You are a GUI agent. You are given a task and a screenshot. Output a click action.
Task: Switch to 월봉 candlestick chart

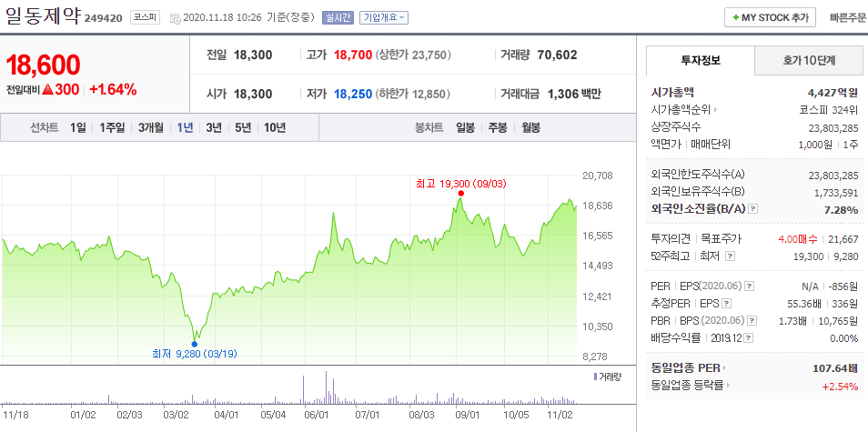pos(530,127)
